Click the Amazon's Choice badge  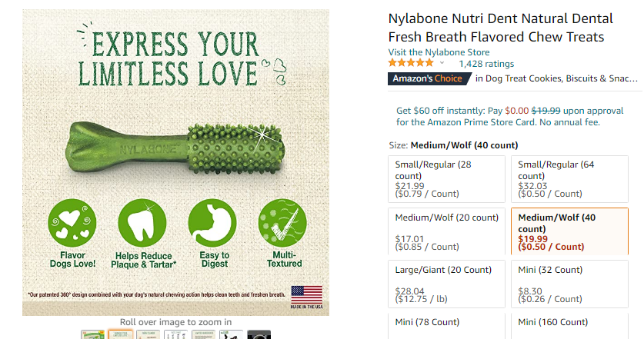[x=428, y=78]
